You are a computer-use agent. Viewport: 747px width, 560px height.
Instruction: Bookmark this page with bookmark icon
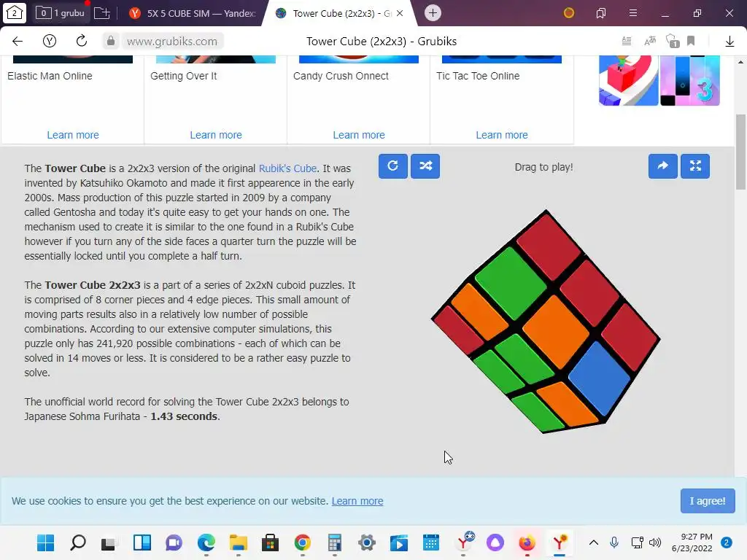click(691, 42)
